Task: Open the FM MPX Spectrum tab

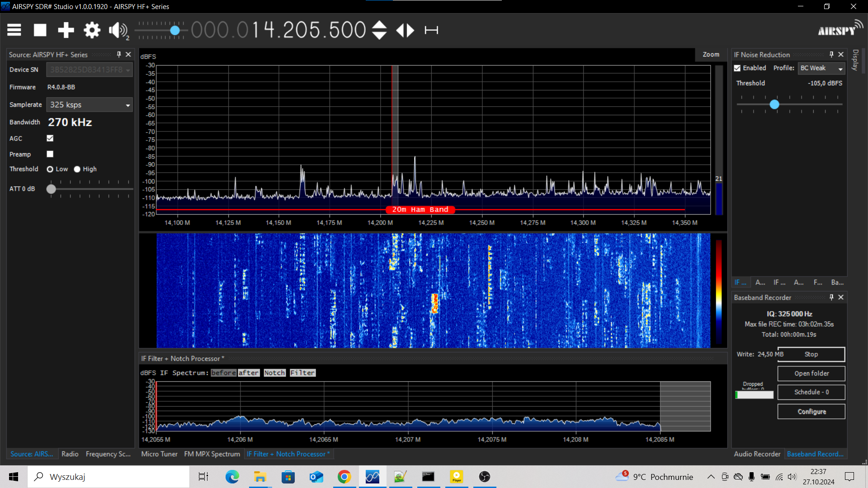Action: (212, 454)
